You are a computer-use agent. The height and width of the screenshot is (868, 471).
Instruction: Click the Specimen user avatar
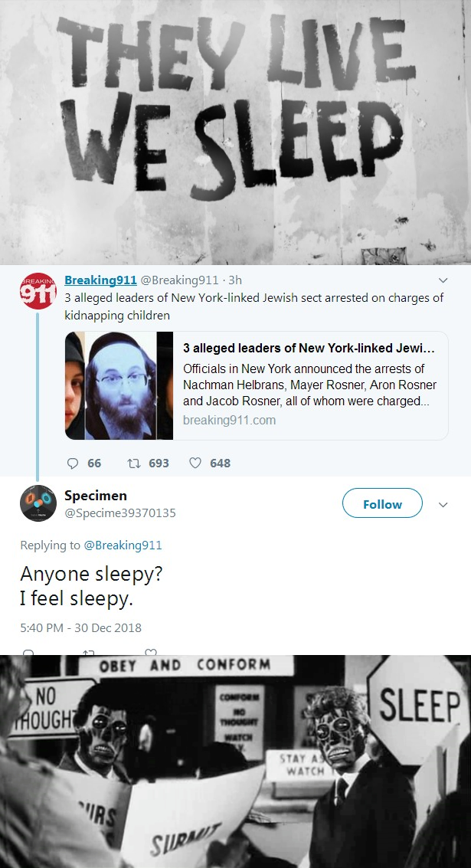pos(38,503)
